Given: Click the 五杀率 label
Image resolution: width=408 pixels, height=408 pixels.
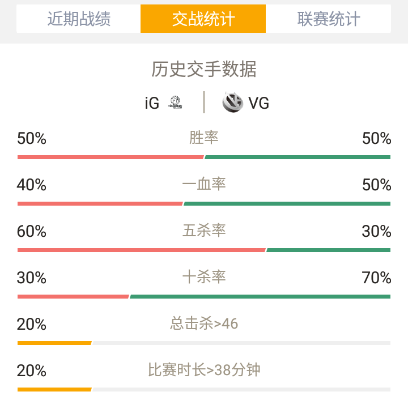Looking at the screenshot, I should 204,231.
